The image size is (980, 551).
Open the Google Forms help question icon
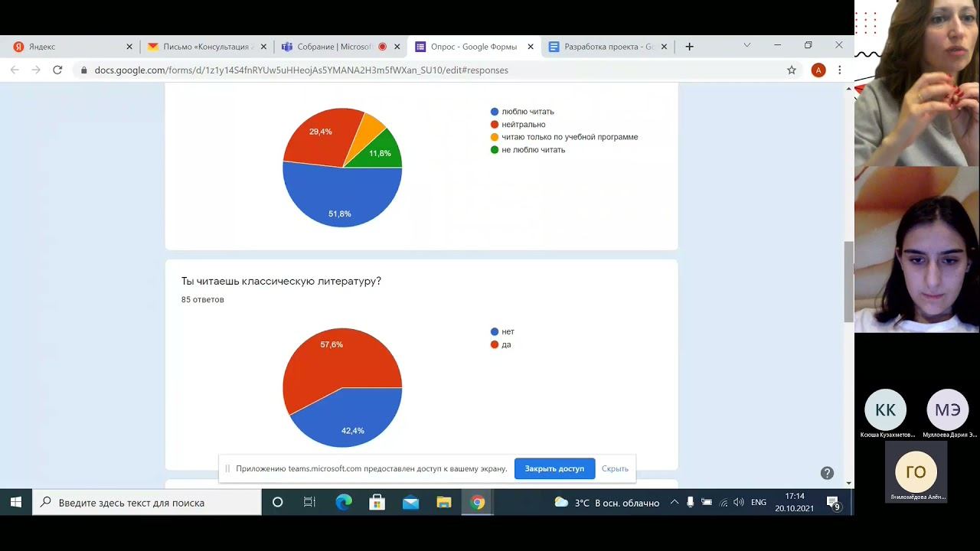(x=827, y=473)
